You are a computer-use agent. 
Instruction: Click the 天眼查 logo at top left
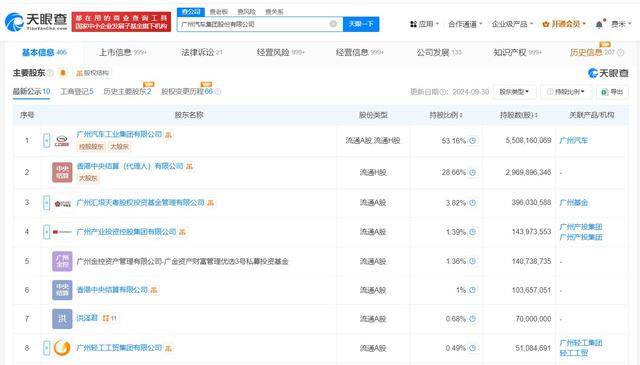36,22
